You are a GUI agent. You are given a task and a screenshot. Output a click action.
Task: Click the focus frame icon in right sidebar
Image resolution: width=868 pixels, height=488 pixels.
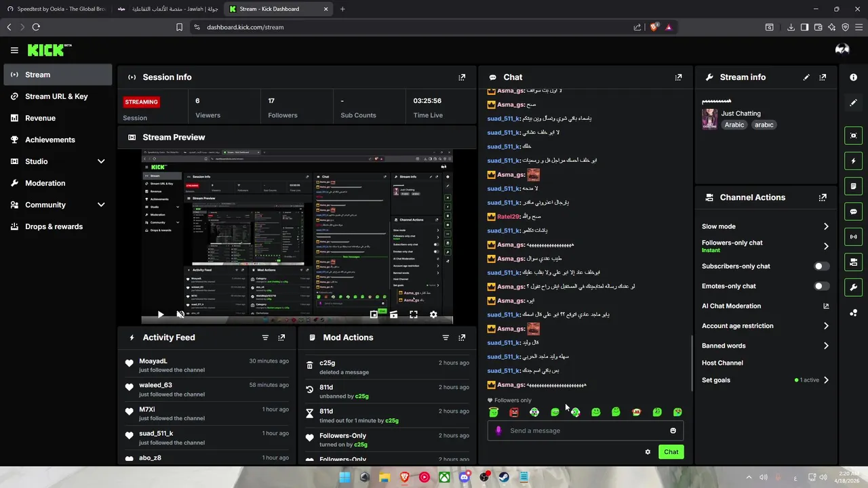click(x=853, y=136)
